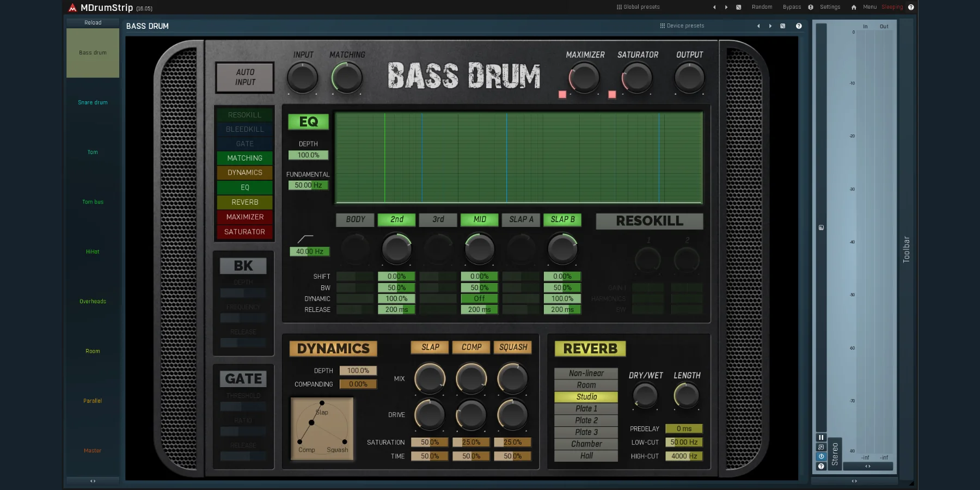Select the Snare drum device tab
The width and height of the screenshot is (980, 490).
tap(93, 102)
